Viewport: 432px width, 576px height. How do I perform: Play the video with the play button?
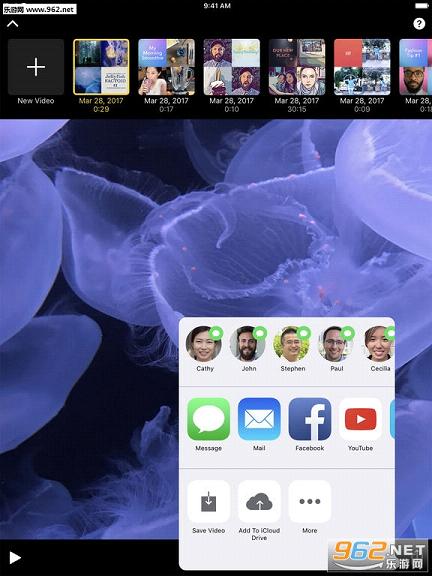15,558
